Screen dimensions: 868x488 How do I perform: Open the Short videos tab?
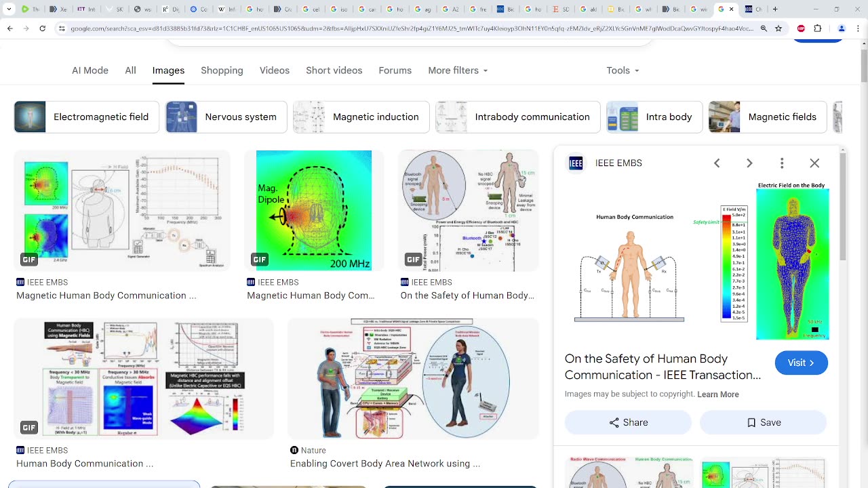click(x=334, y=70)
